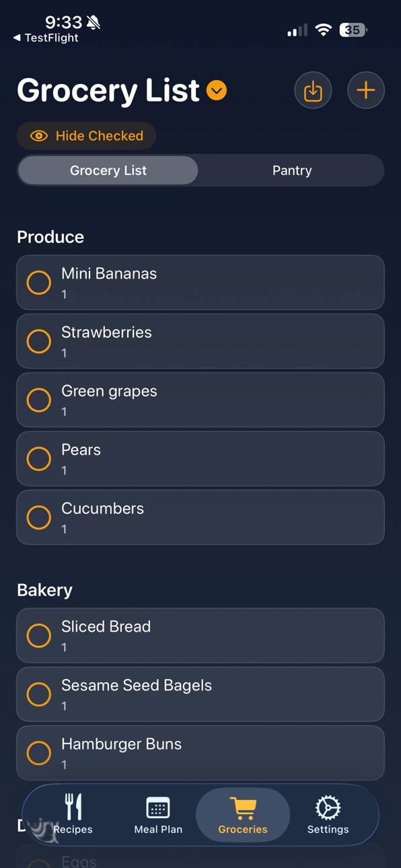Tap the import download icon button
Viewport: 401px width, 868px height.
(x=313, y=90)
